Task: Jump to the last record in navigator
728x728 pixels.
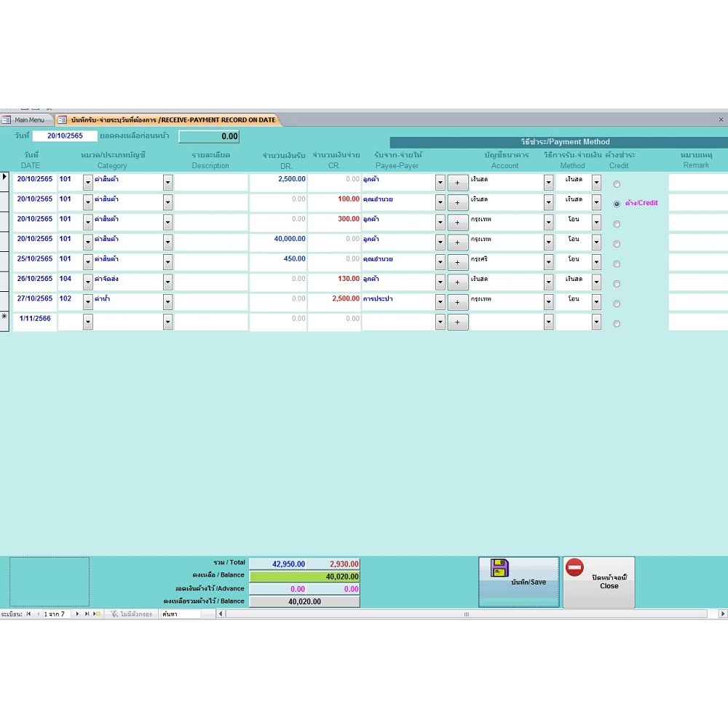Action: point(87,614)
